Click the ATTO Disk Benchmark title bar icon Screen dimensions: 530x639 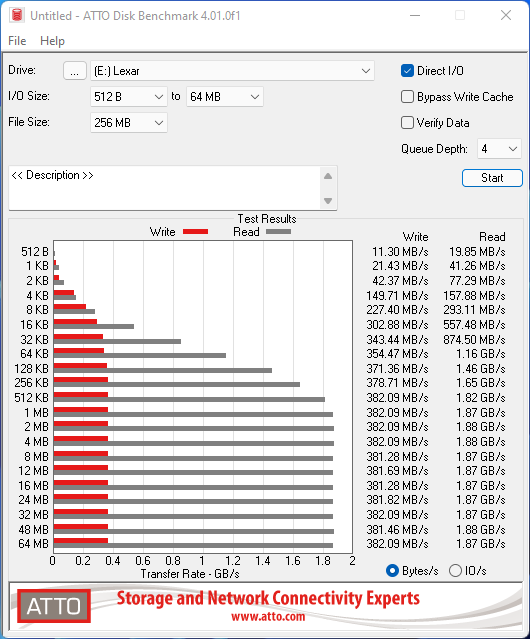17,15
